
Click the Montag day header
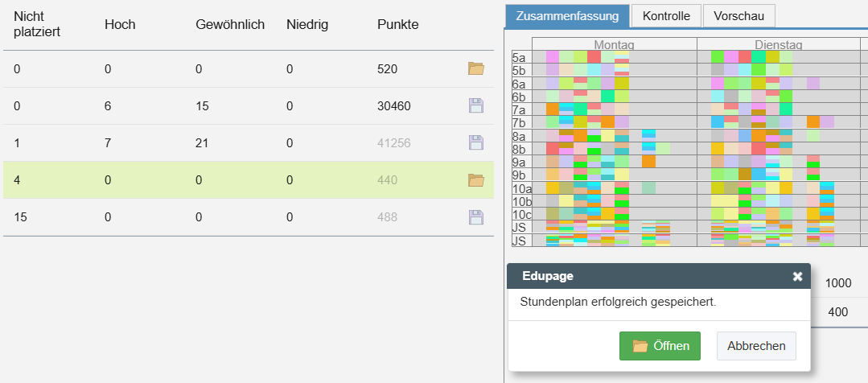614,44
